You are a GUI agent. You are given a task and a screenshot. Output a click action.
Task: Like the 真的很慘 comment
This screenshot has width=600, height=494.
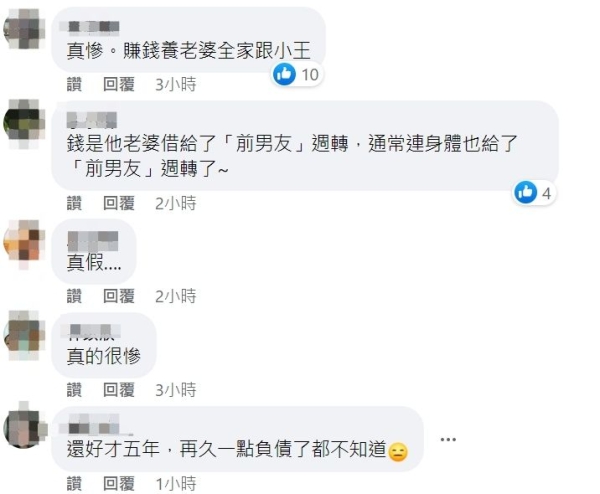(74, 390)
